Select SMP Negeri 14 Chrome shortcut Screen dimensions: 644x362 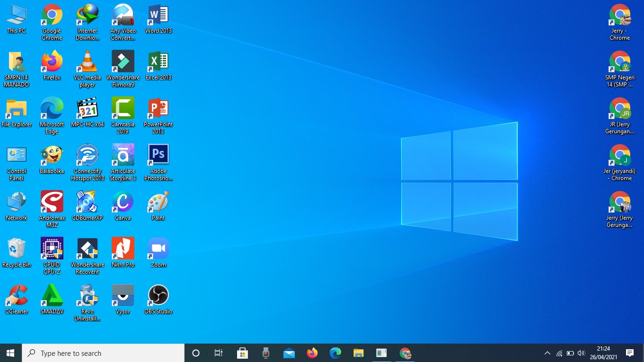619,69
